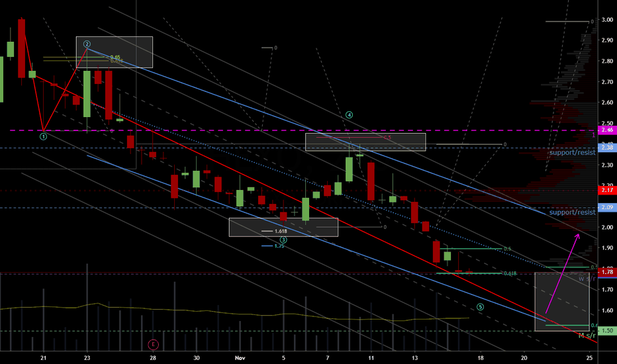Click the circled wave 3 label
Screen dimensions: 617x364
click(283, 240)
